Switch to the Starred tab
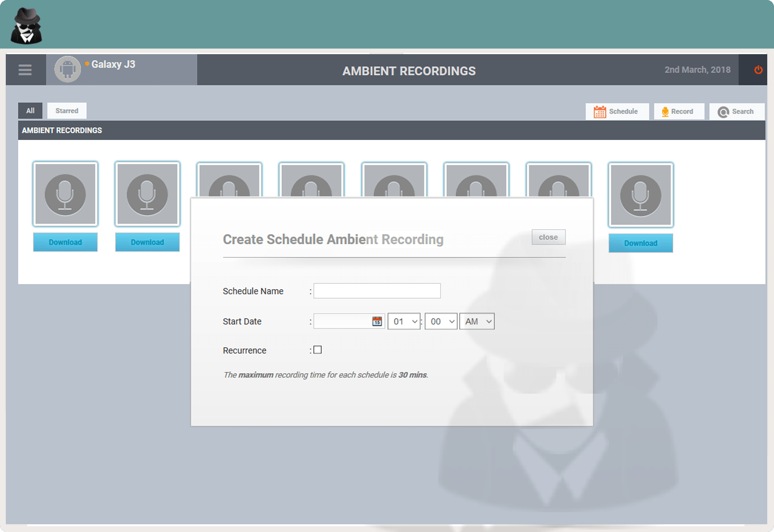Viewport: 774px width, 532px height. point(67,111)
